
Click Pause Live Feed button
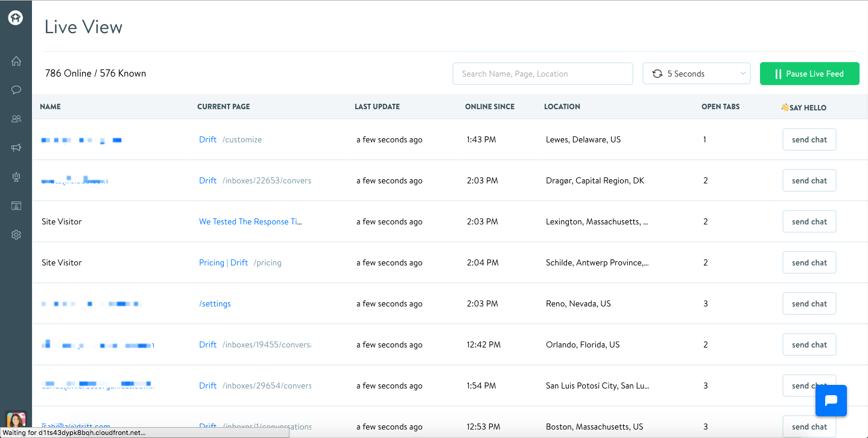click(x=809, y=74)
